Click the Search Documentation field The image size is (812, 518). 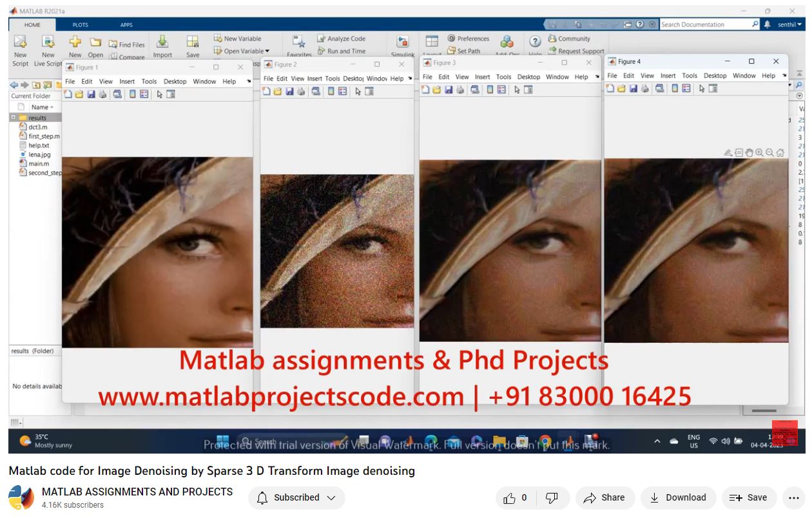pyautogui.click(x=710, y=24)
